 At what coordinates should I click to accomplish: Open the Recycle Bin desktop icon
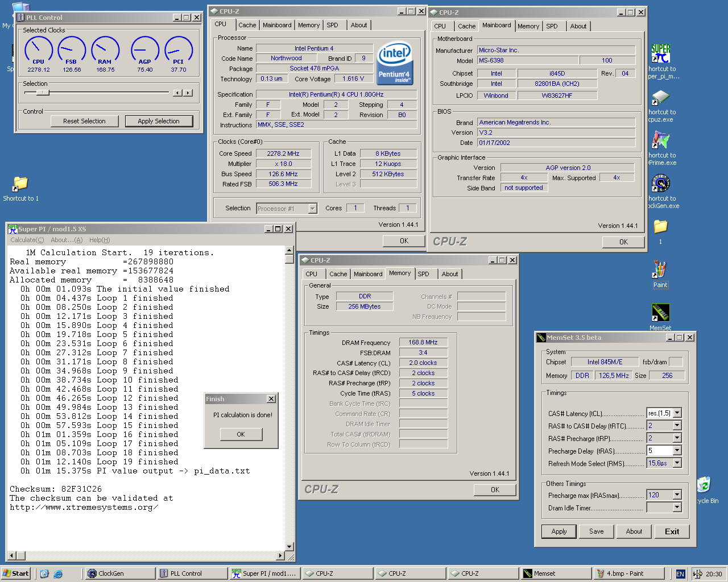click(704, 485)
